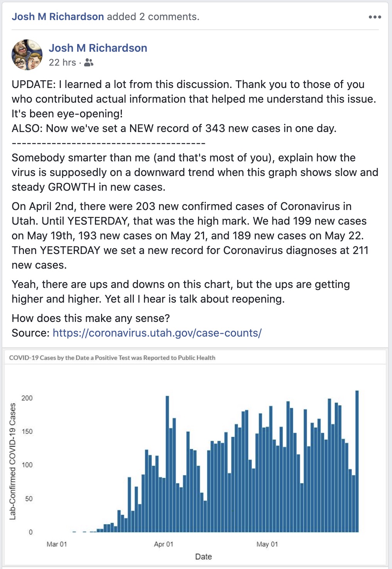
Task: Click the "150" y-axis tick label
Action: [x=27, y=432]
